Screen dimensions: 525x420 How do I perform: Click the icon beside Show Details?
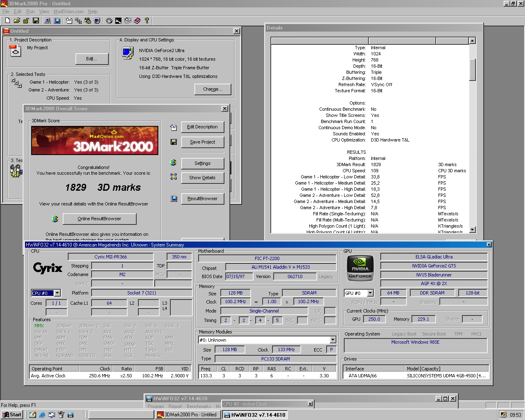coord(173,177)
